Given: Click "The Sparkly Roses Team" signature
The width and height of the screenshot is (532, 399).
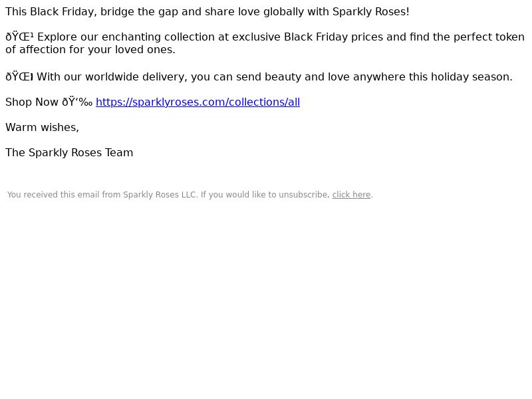Looking at the screenshot, I should coord(69,153).
